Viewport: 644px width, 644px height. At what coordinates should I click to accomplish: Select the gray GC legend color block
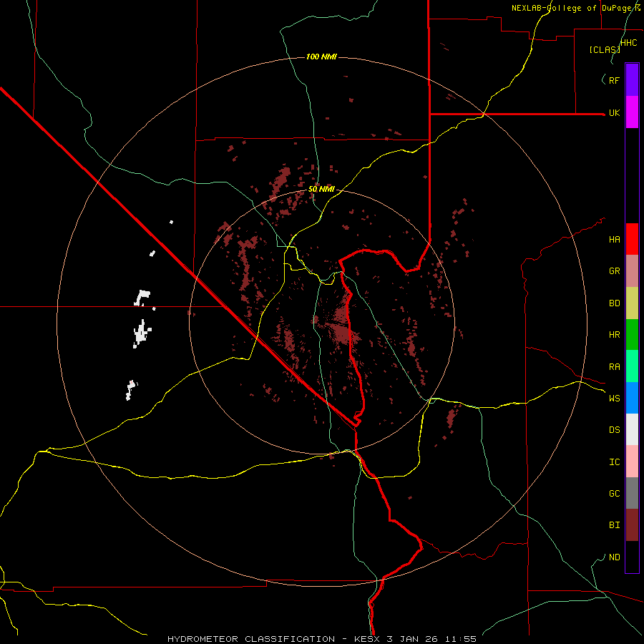point(632,493)
